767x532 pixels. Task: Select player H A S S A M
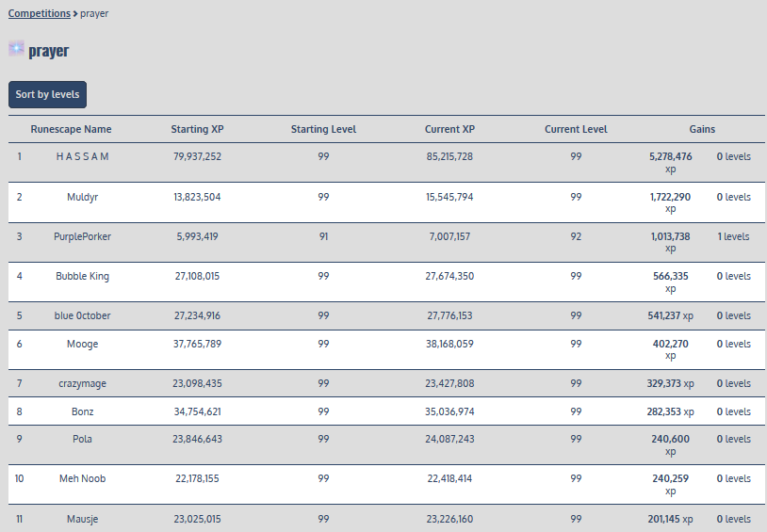tap(83, 156)
